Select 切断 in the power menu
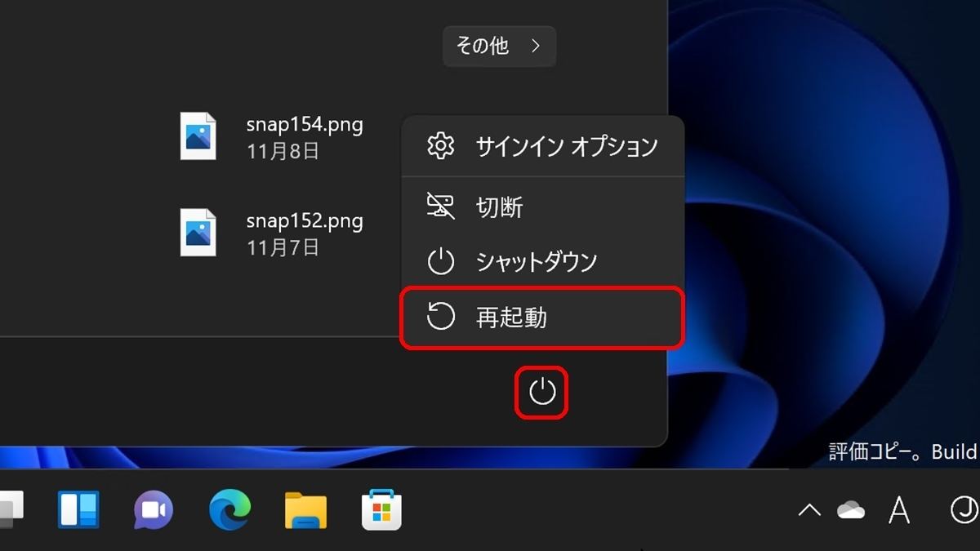 (542, 207)
